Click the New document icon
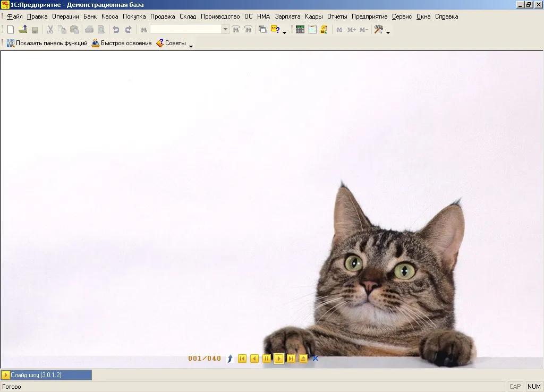This screenshot has height=392, width=544. 11,30
